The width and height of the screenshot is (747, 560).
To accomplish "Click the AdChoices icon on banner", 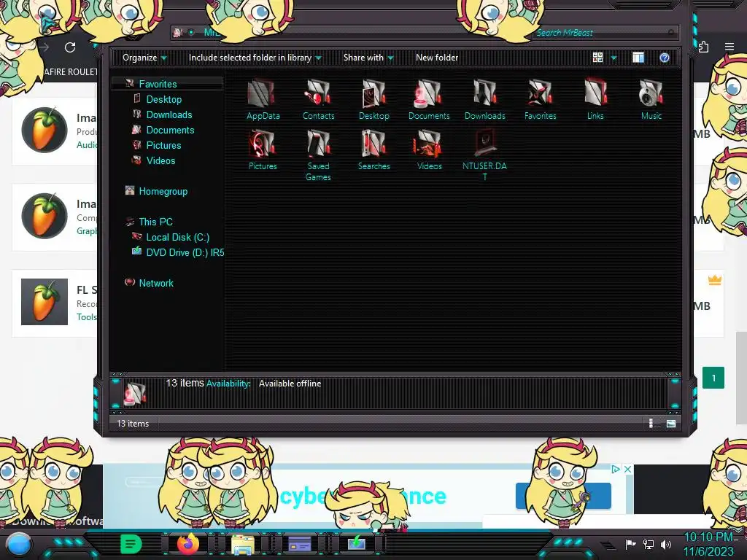I will (x=616, y=469).
